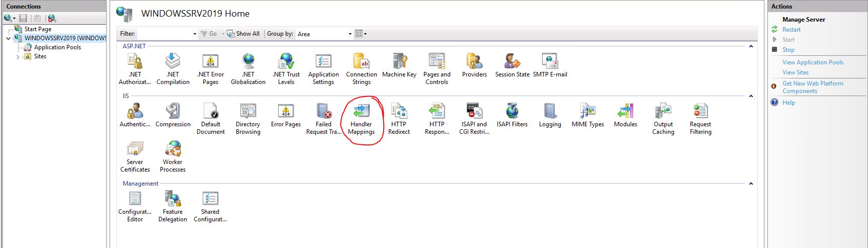Collapse the IIS group section

pyautogui.click(x=751, y=96)
